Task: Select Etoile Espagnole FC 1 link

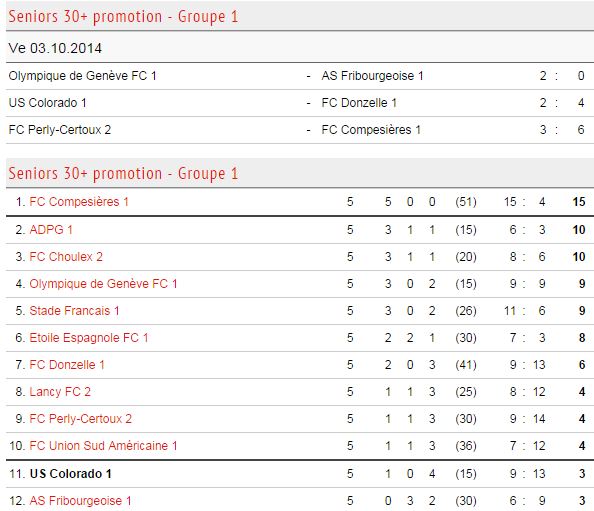Action: tap(89, 338)
